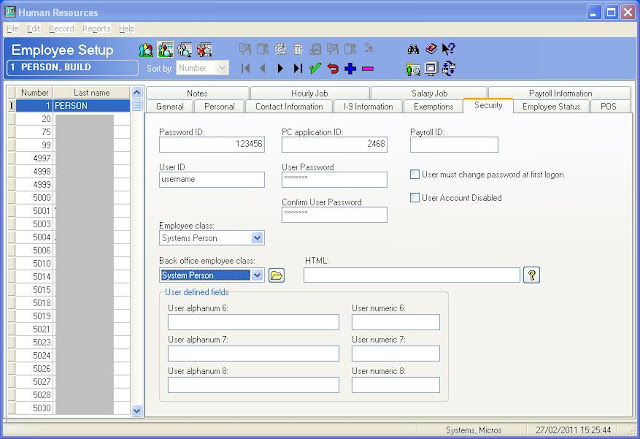Screen dimensions: 640x439
Task: Click the first employee view icon in the toolbar
Action: click(146, 50)
